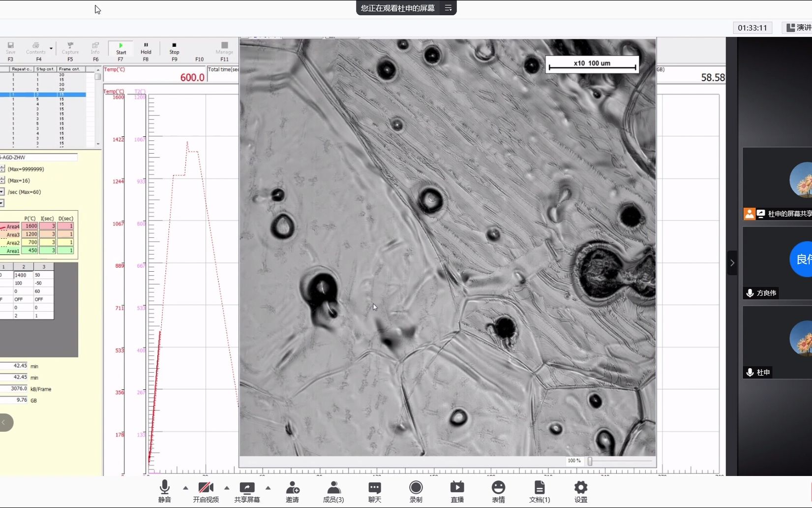The width and height of the screenshot is (812, 508).
Task: Click the OFF cell in column 2
Action: (x=24, y=299)
